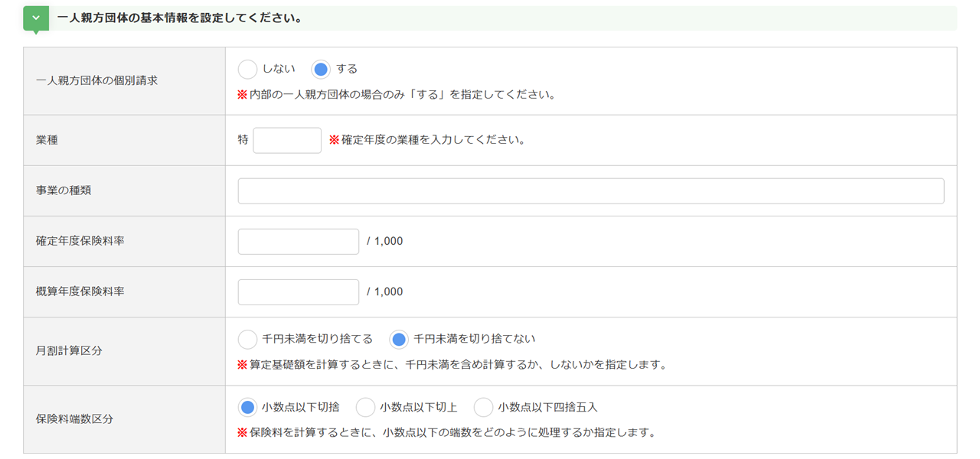The height and width of the screenshot is (459, 980).
Task: Choose 千円未満を切り捨てない radio option
Action: pos(399,339)
